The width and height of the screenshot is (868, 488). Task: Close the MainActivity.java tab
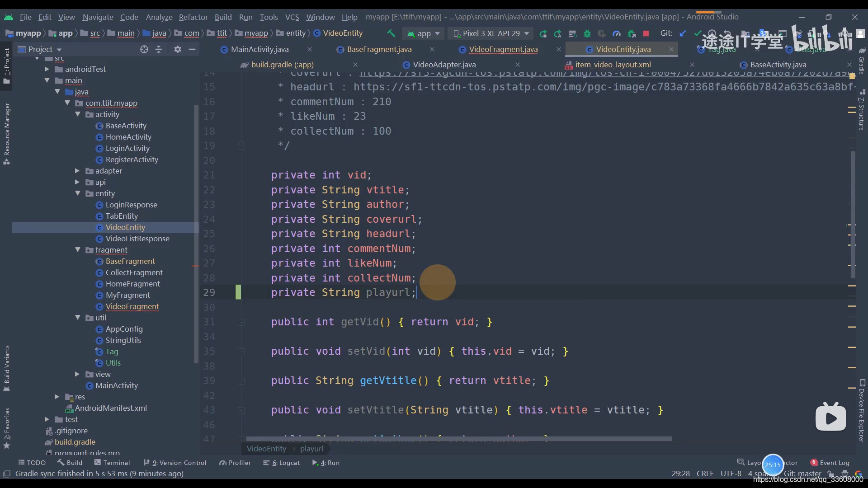tap(310, 49)
